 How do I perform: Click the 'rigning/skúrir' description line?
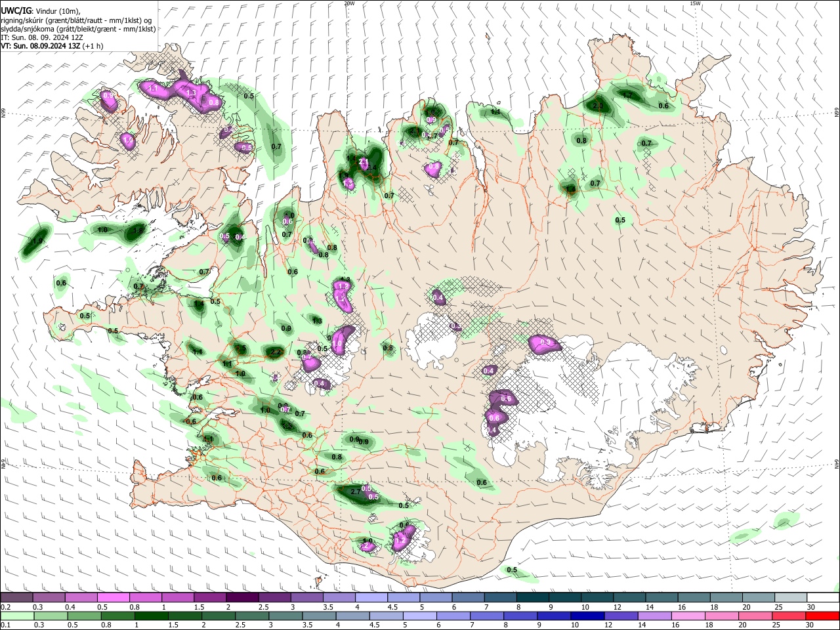tap(77, 20)
